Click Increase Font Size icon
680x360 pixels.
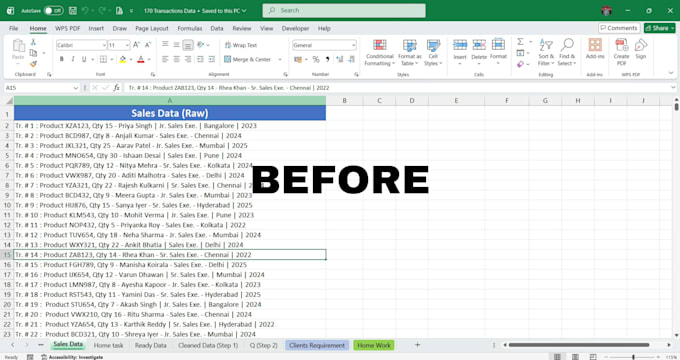136,45
